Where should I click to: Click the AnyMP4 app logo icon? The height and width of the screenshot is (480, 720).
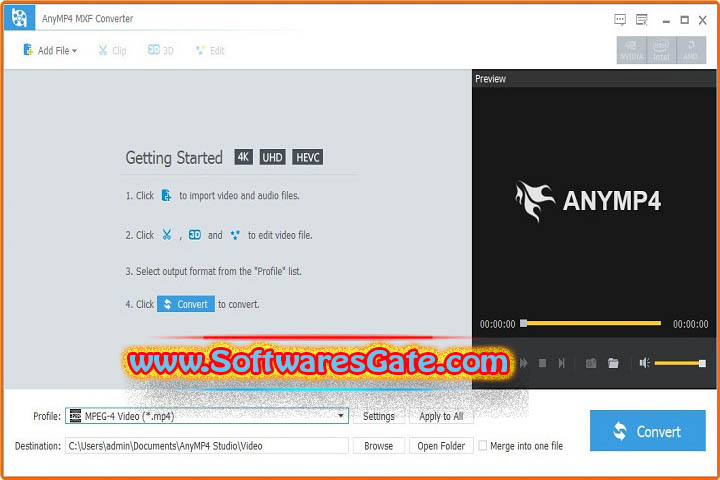(19, 17)
